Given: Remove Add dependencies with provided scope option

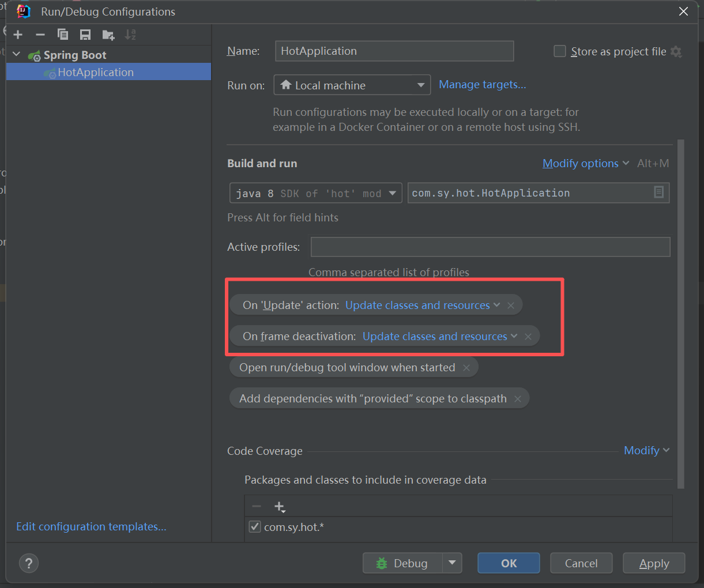Looking at the screenshot, I should (518, 399).
